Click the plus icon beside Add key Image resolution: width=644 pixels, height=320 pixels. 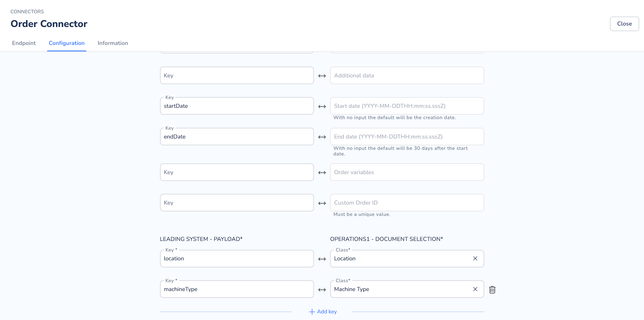(x=312, y=311)
